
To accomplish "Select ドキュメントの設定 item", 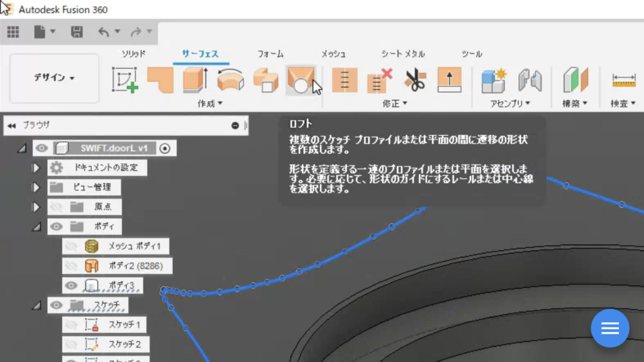I will (106, 168).
